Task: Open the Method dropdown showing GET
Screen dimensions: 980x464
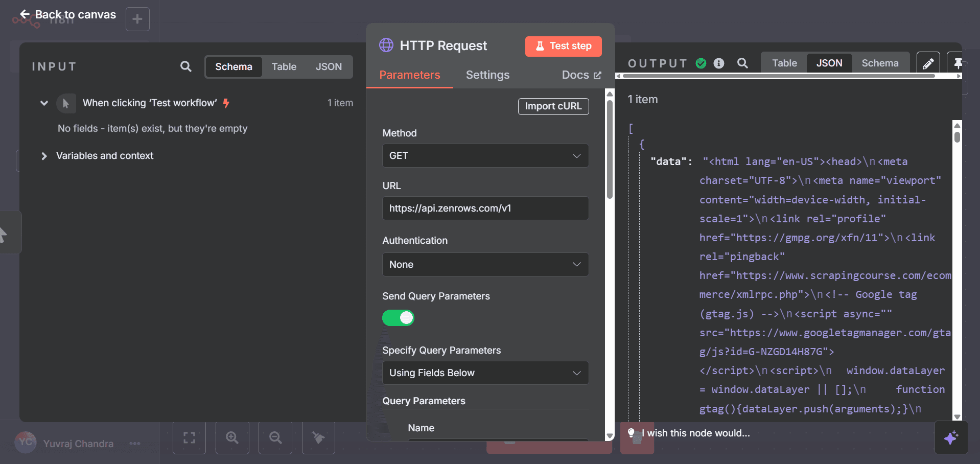Action: (485, 156)
